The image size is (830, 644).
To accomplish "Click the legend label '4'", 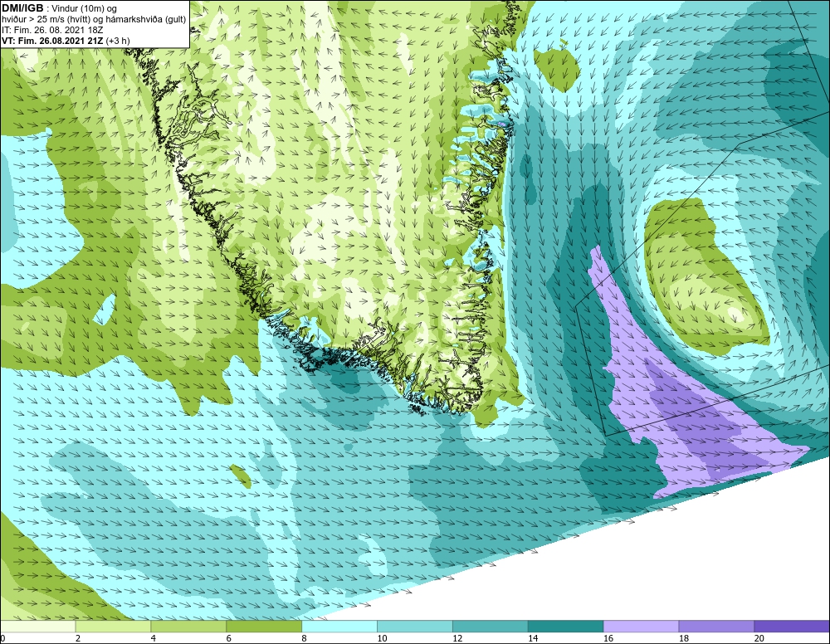I will 153,638.
